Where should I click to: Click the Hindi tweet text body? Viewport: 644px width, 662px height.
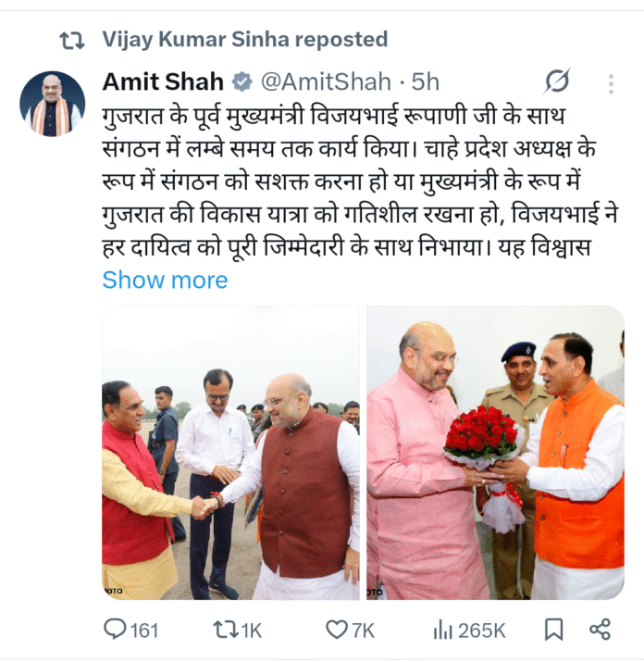(x=360, y=181)
